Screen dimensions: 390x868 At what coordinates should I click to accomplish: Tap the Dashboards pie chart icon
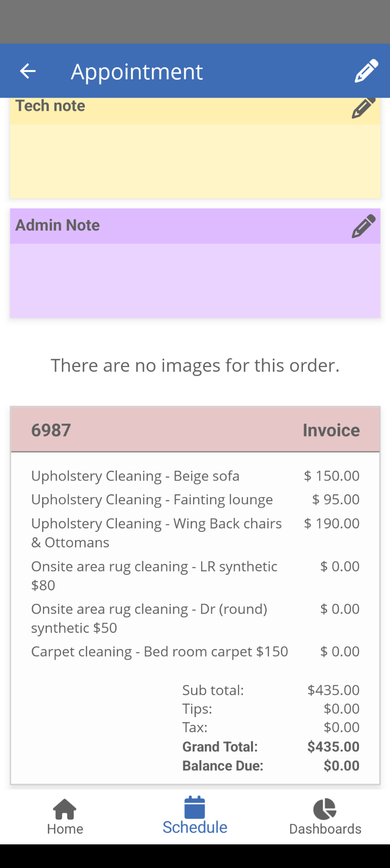(325, 809)
